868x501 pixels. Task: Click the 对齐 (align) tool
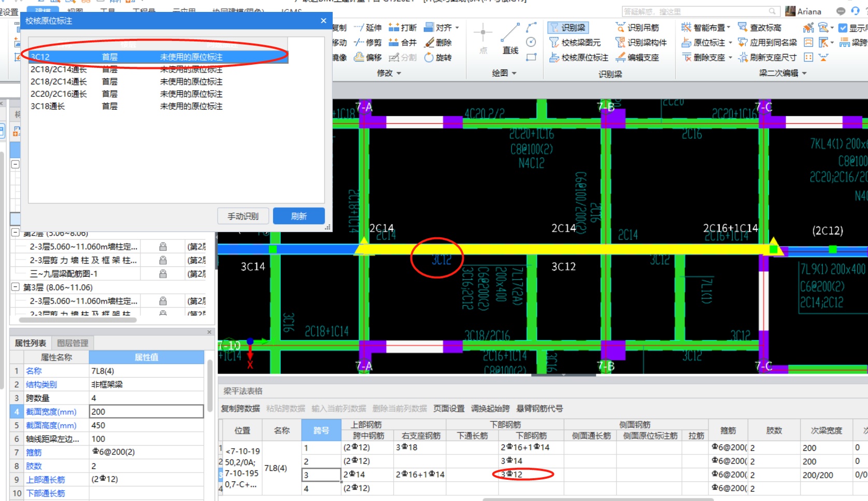click(438, 27)
